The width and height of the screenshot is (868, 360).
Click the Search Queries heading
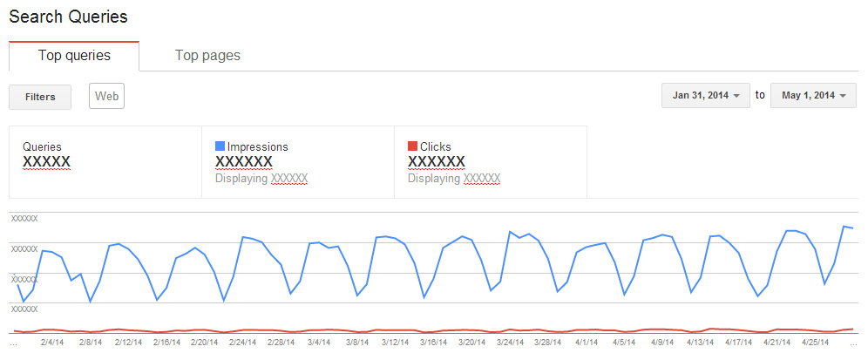[x=68, y=17]
